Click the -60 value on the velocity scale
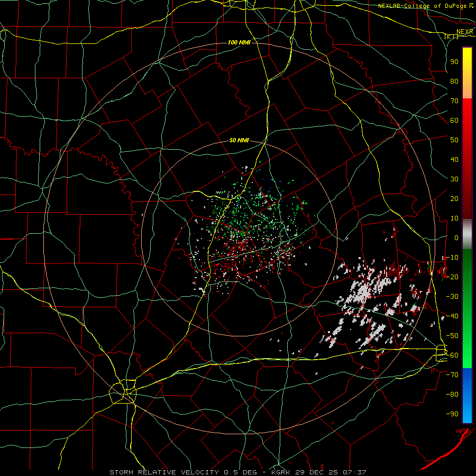 pos(452,355)
